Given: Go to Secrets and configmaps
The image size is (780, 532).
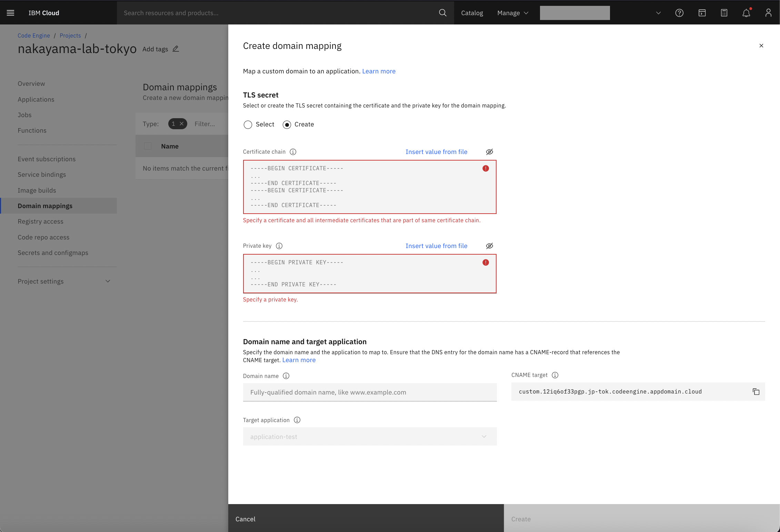Looking at the screenshot, I should (53, 253).
